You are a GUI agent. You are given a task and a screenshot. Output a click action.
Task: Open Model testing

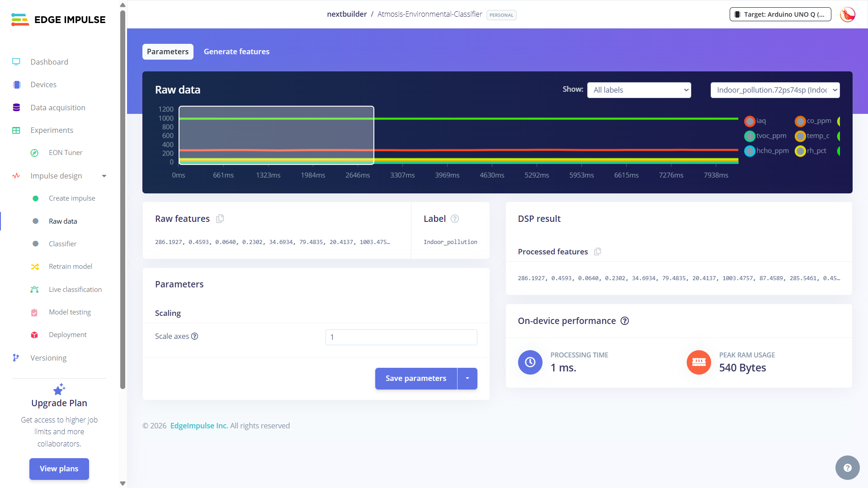point(70,312)
